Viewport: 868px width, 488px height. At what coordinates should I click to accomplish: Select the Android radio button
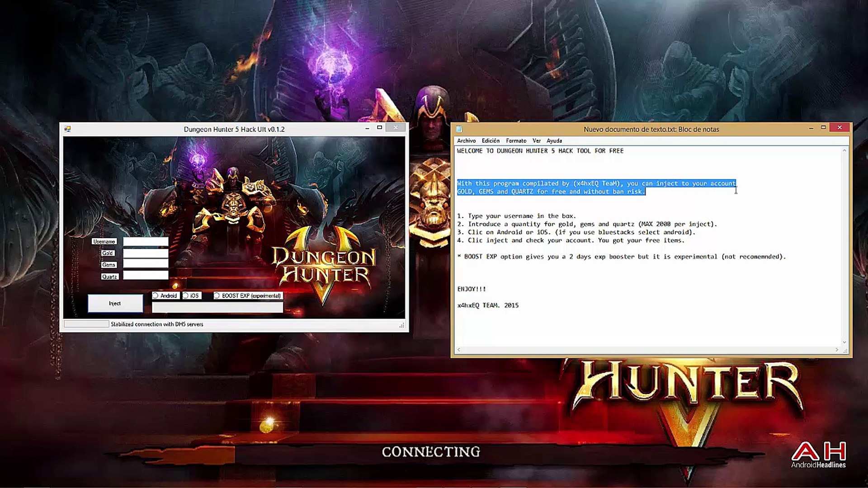156,296
